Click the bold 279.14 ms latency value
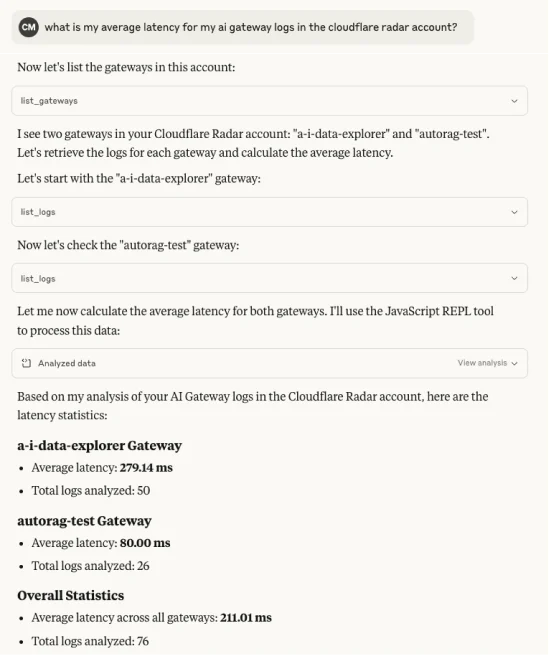This screenshot has height=655, width=549. (x=146, y=467)
